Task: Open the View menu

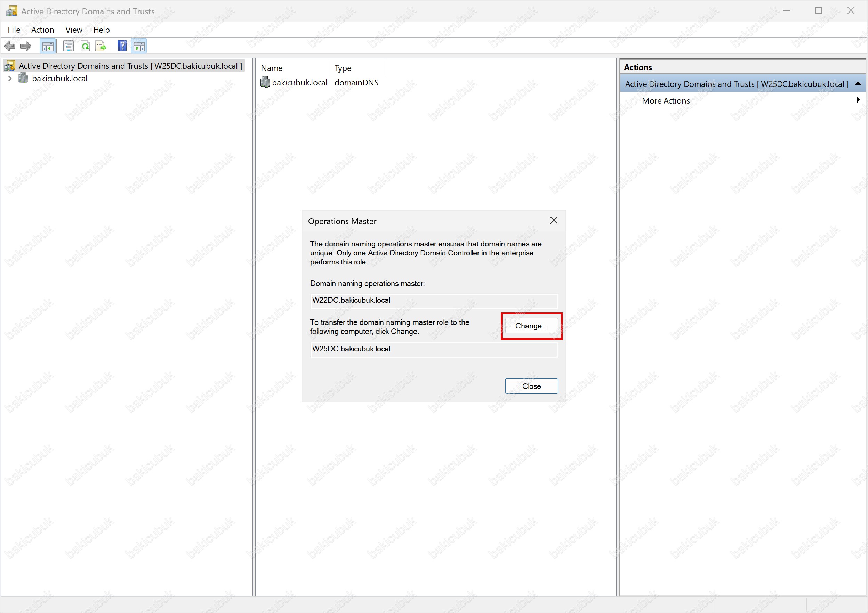Action: click(74, 30)
